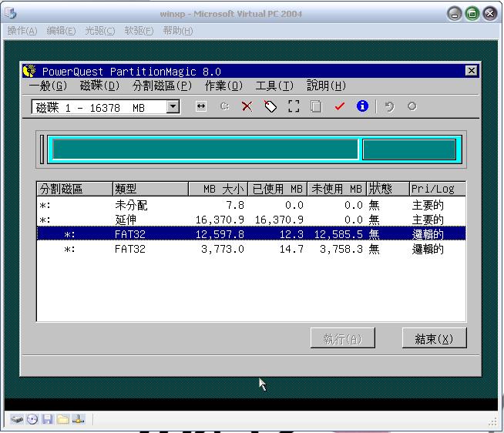Click the hard disk status bar icon
The width and height of the screenshot is (504, 433).
pos(17,419)
